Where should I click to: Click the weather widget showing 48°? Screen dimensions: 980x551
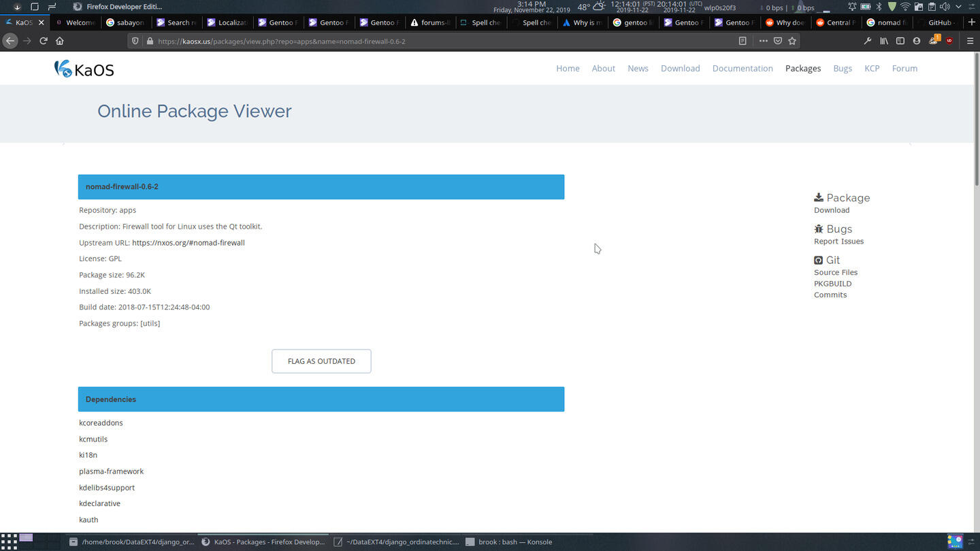coord(591,7)
